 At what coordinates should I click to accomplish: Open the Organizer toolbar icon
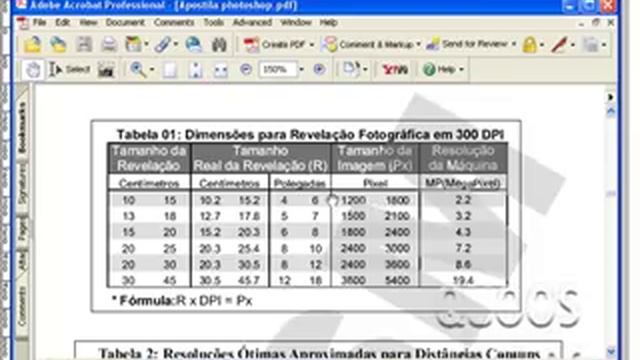tap(133, 44)
